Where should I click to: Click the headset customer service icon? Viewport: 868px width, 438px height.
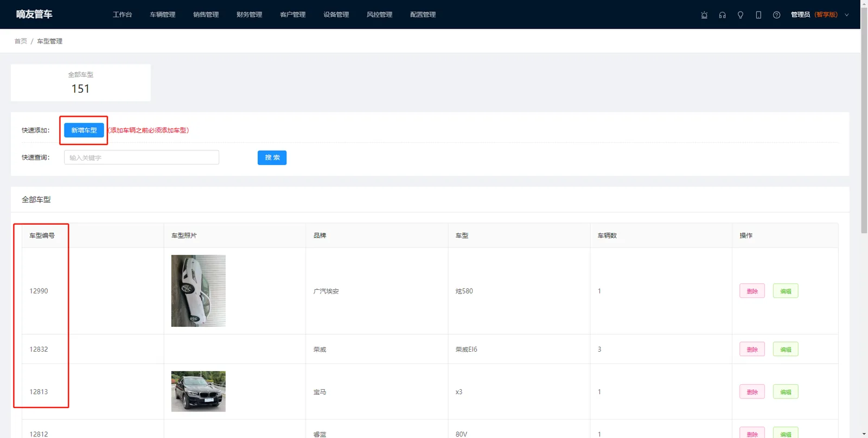pos(722,15)
